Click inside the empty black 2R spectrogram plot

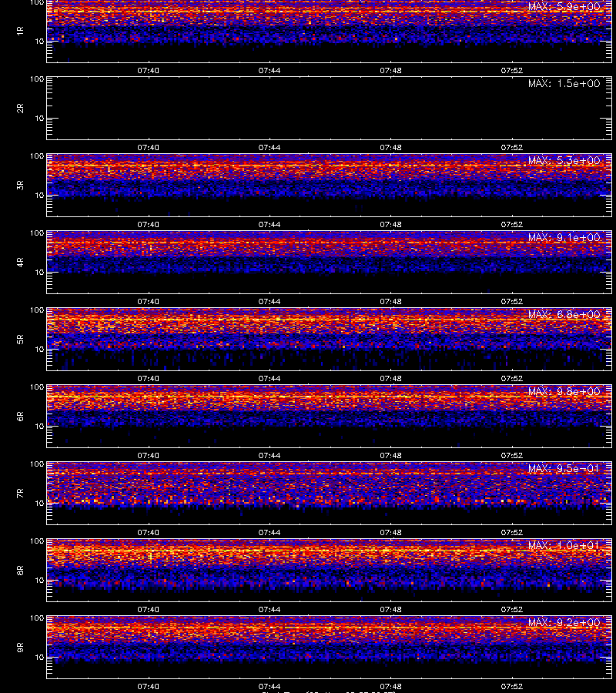coord(329,109)
